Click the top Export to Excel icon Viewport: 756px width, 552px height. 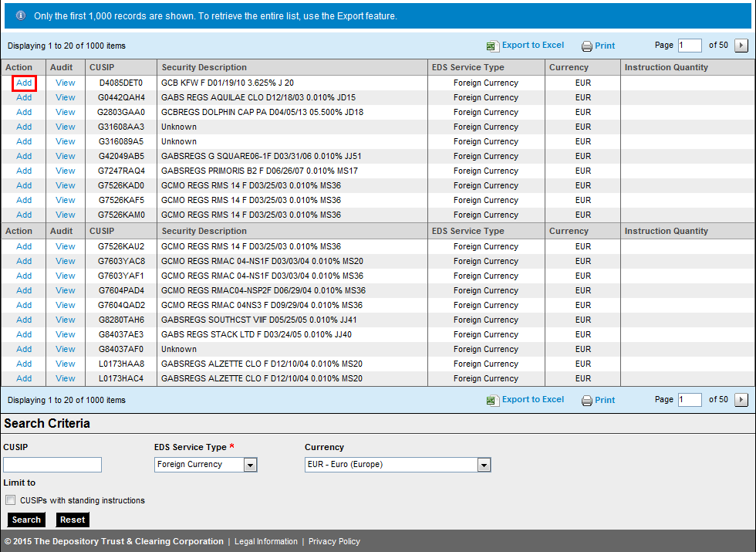pos(493,46)
